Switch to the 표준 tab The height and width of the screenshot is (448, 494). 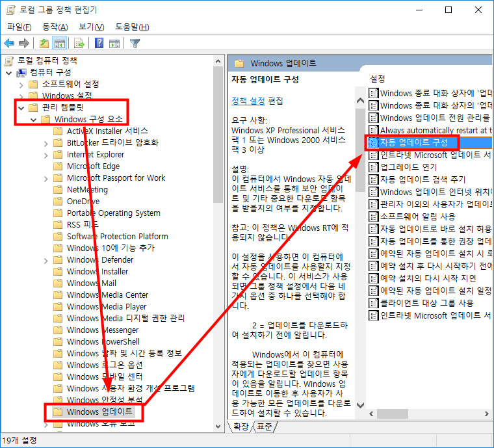pos(265,427)
